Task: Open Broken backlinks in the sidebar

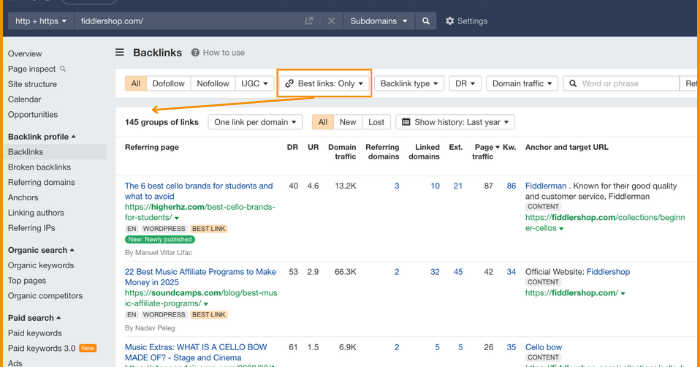Action: pyautogui.click(x=39, y=167)
